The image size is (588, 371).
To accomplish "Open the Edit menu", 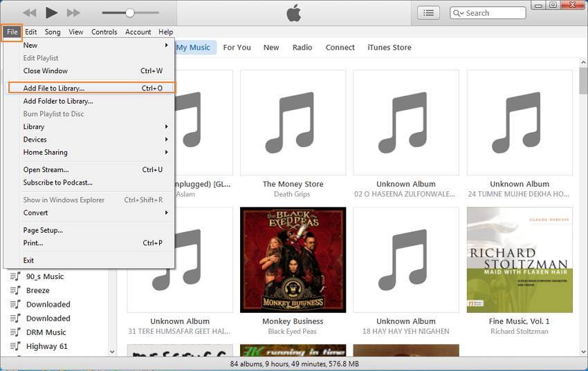I will tap(31, 32).
